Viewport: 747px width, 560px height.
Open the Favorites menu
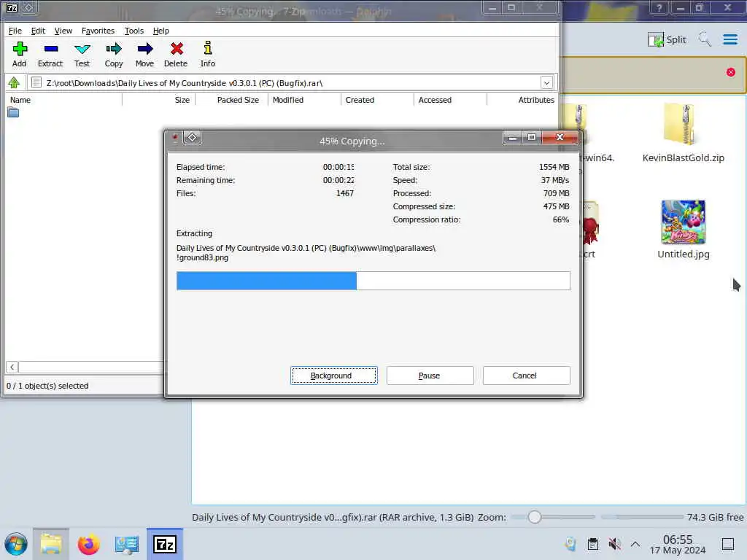[x=98, y=31]
